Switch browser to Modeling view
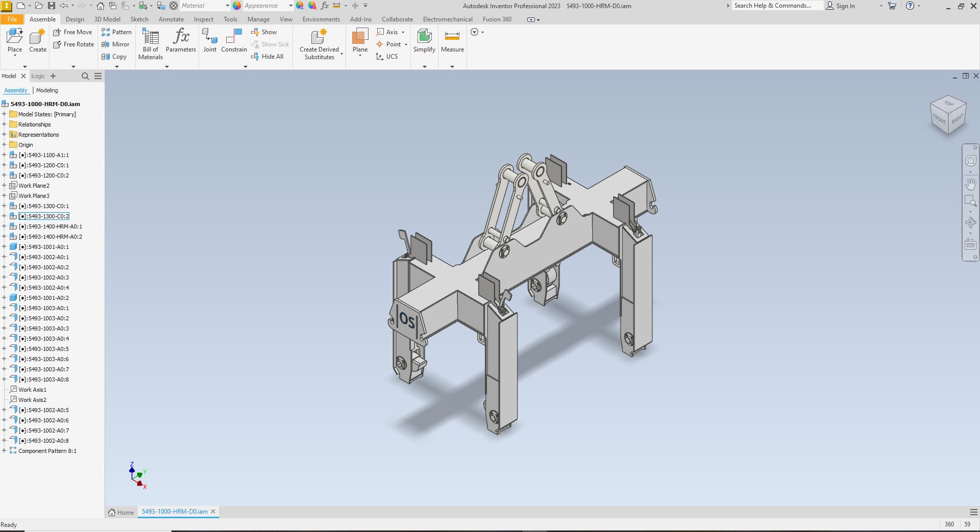 pos(47,90)
